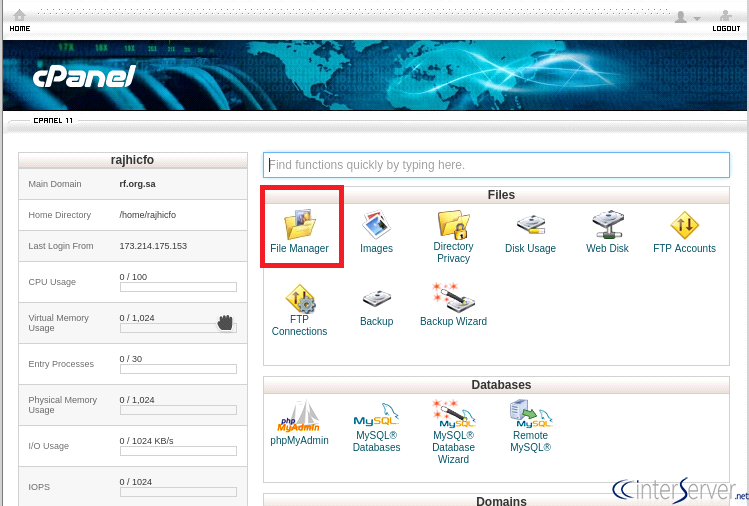Screen dimensions: 749x506
Task: Click the I/O Usage progress bar
Action: point(178,451)
